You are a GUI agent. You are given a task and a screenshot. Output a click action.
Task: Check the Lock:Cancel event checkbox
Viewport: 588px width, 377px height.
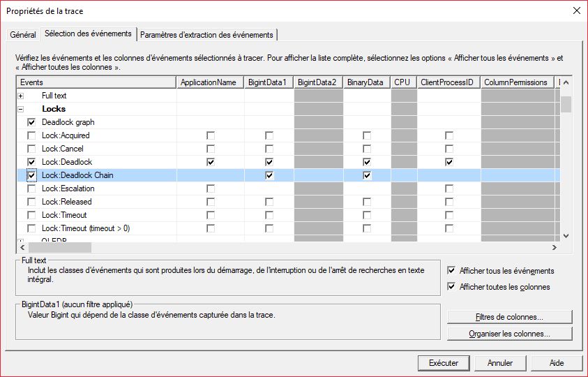(31, 149)
